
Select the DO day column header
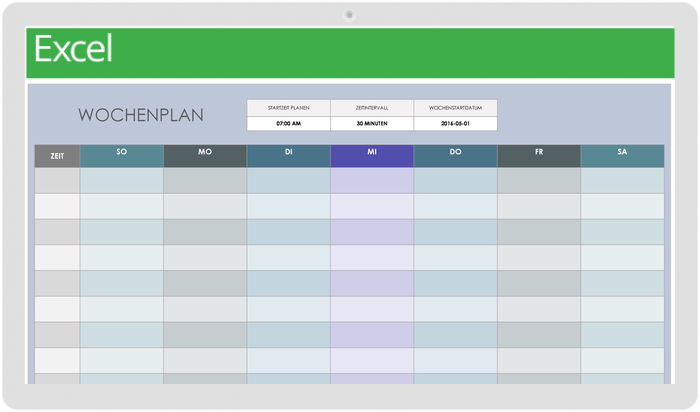tap(455, 155)
